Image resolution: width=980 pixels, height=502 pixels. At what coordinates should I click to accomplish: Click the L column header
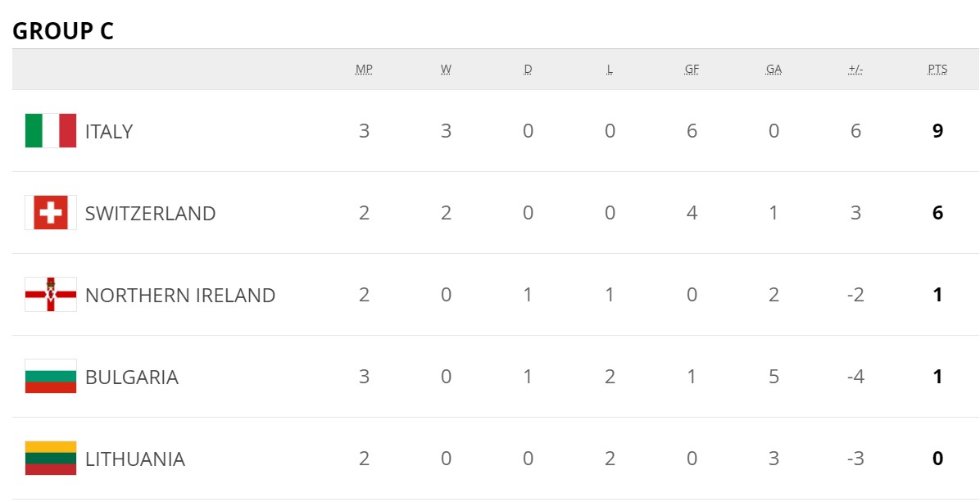(x=610, y=70)
